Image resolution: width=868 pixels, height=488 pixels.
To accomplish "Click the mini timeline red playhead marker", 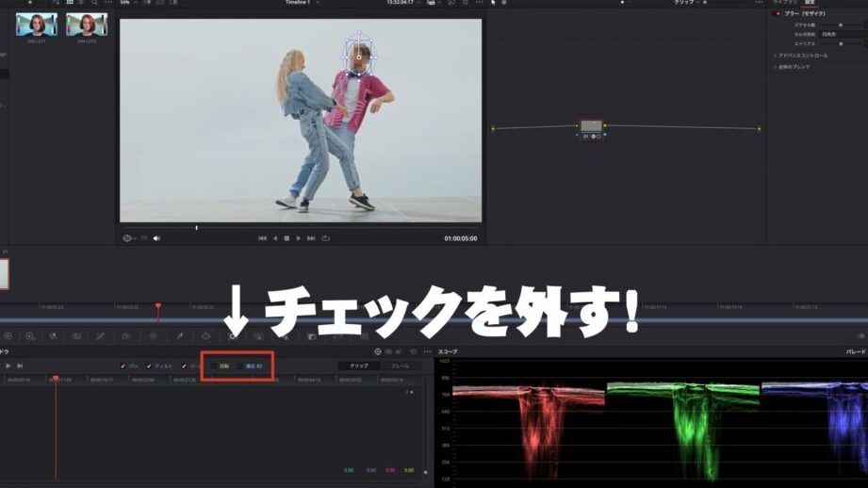I will click(x=158, y=306).
